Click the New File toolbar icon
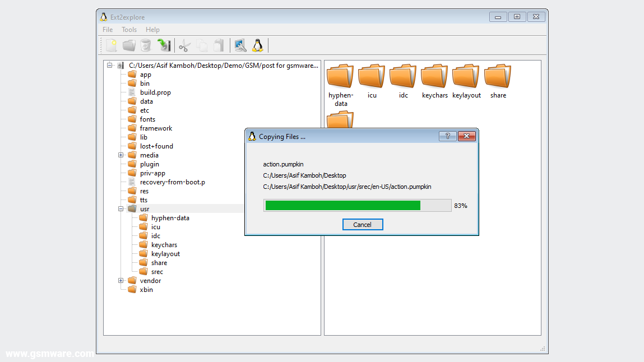 (x=111, y=45)
